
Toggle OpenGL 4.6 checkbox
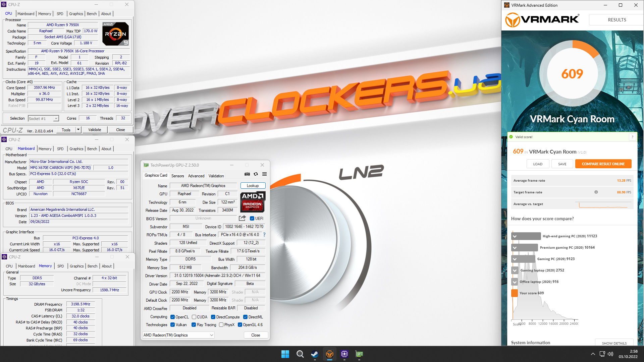pyautogui.click(x=240, y=325)
